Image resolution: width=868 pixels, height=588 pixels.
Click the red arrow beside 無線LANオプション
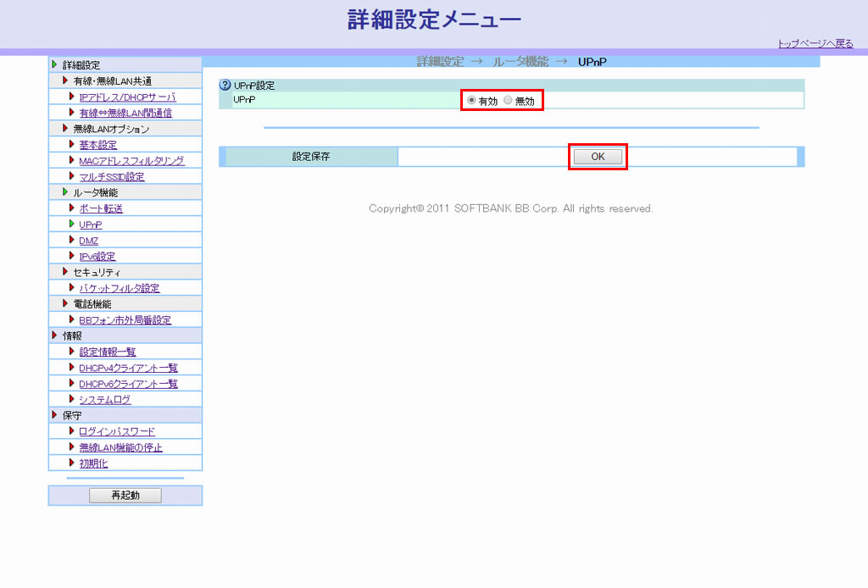[66, 129]
